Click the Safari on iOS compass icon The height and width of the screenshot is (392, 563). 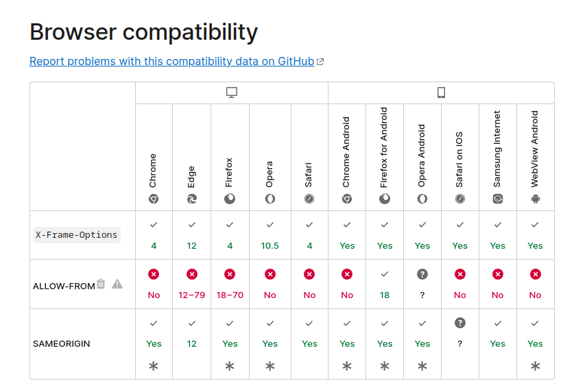pos(460,199)
